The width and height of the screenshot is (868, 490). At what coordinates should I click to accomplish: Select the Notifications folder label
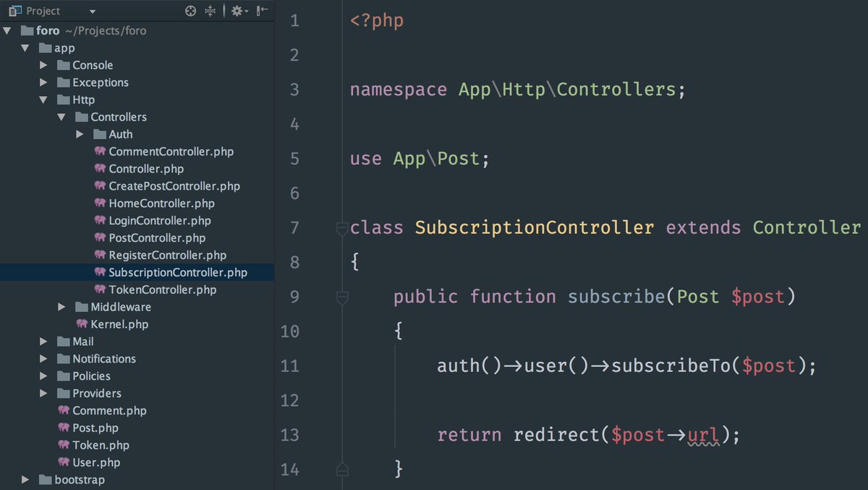click(104, 359)
